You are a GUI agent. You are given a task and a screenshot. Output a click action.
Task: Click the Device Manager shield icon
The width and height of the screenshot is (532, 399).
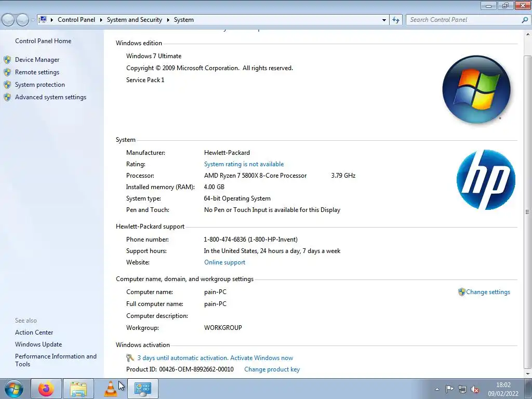click(x=7, y=60)
